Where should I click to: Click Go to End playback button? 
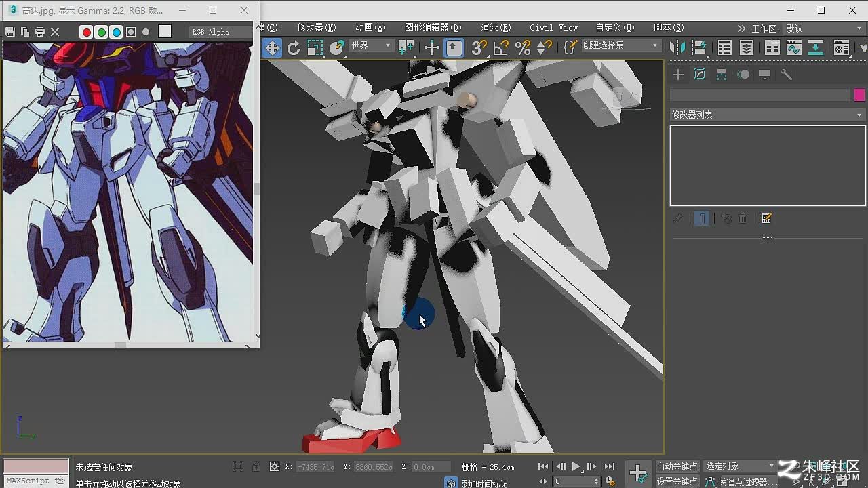(609, 466)
